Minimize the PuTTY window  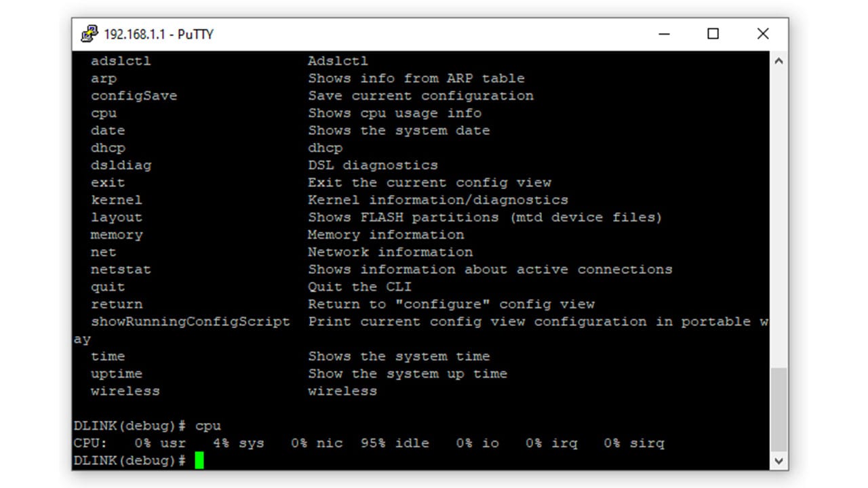663,34
